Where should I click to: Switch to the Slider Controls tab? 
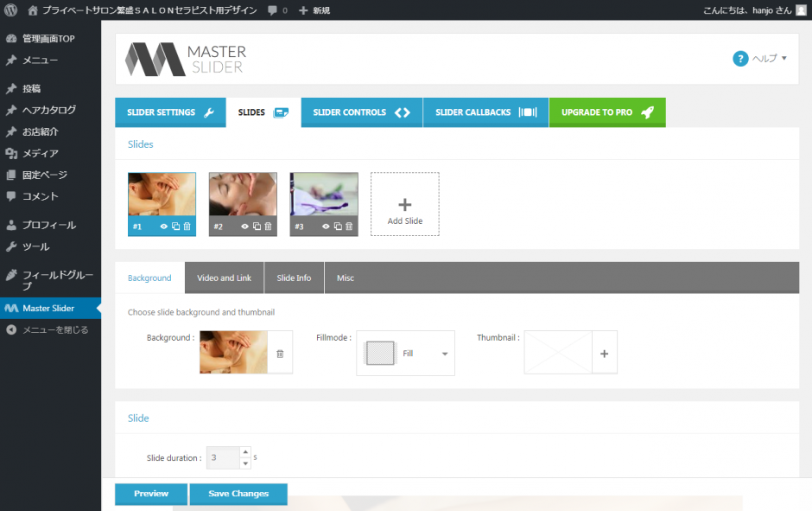point(361,112)
